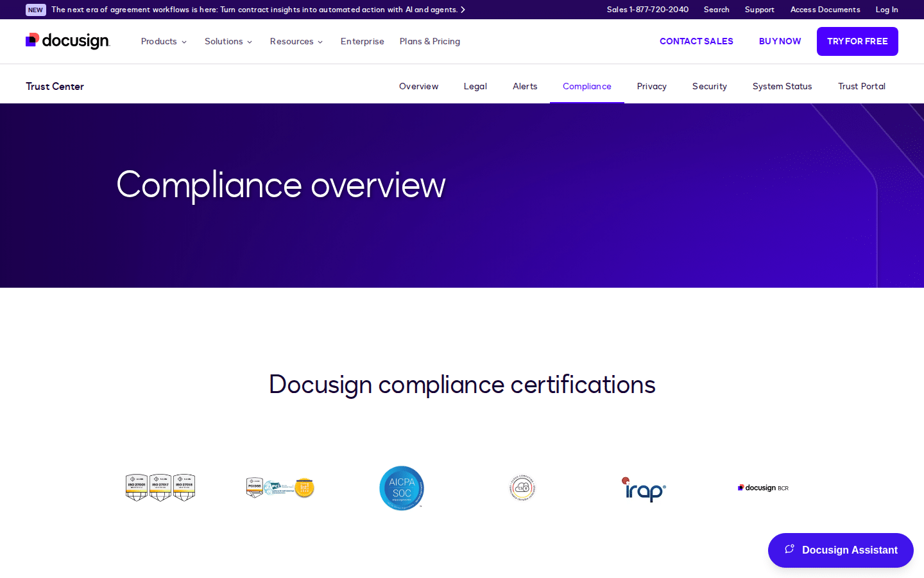Click the C5 cloud computing compliance seal
Viewport: 924px width, 578px height.
click(x=522, y=488)
